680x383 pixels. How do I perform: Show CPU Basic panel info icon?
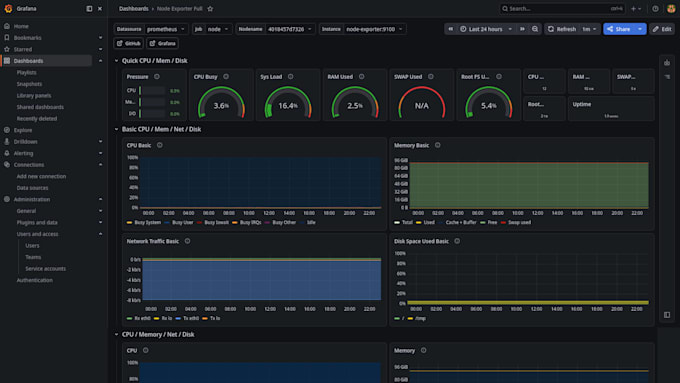(160, 145)
